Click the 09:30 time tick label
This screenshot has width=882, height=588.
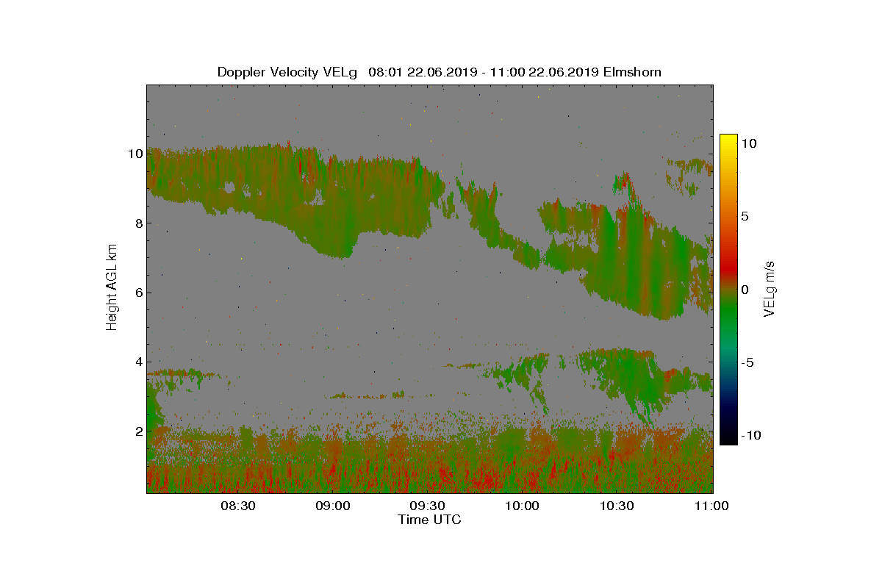pos(427,506)
